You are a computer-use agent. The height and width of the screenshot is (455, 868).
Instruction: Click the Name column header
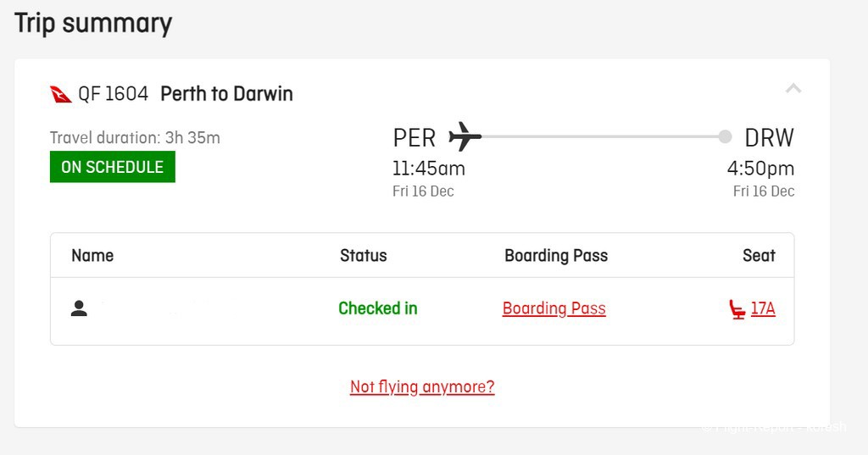(x=92, y=255)
